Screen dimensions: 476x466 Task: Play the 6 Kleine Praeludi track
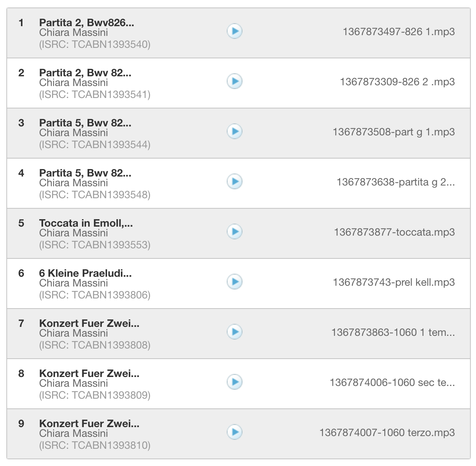point(235,282)
